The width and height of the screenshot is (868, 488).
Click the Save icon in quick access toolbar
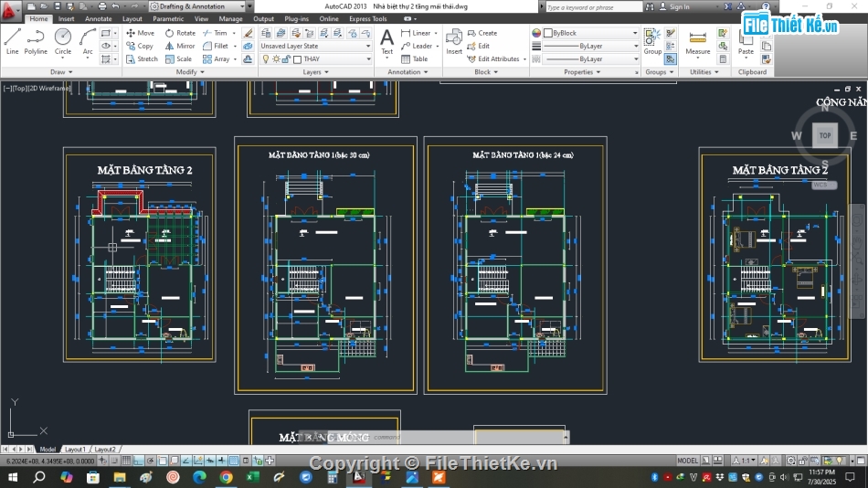click(x=57, y=6)
